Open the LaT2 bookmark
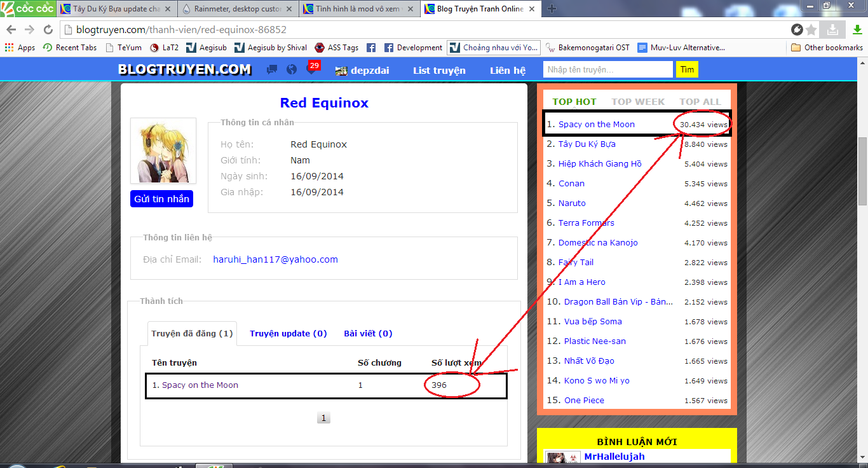The image size is (868, 468). pos(165,48)
